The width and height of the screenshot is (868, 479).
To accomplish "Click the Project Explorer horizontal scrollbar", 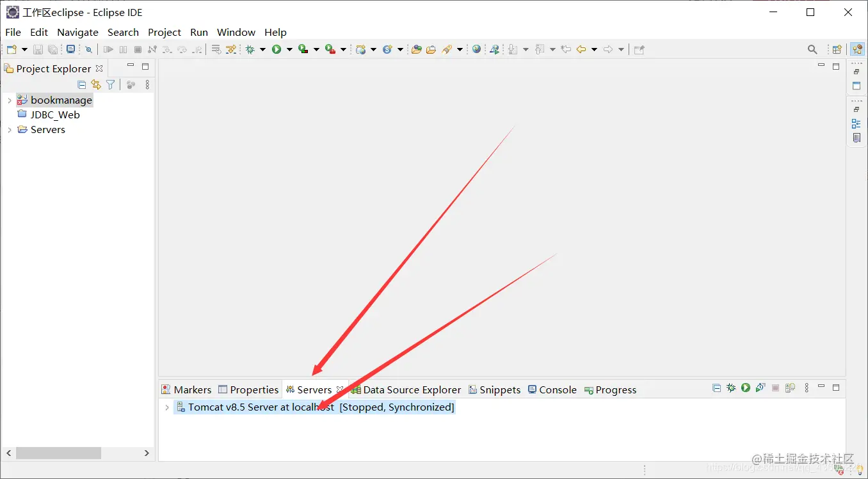I will 58,453.
